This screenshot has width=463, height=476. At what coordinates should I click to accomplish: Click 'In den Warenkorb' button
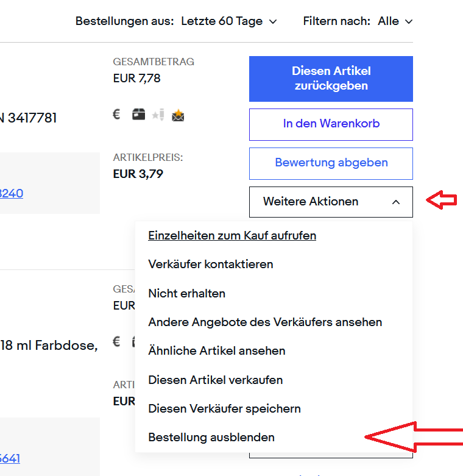tap(331, 124)
